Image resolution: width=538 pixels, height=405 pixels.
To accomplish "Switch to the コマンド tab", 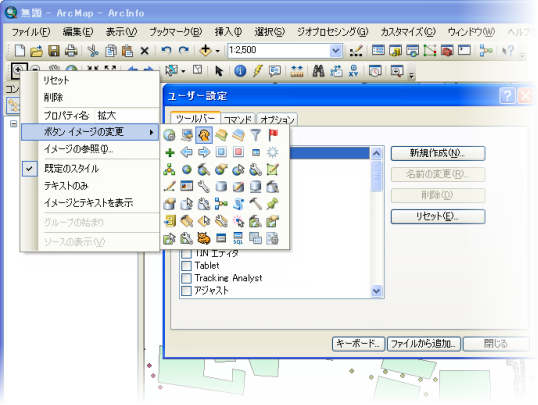I will click(238, 119).
